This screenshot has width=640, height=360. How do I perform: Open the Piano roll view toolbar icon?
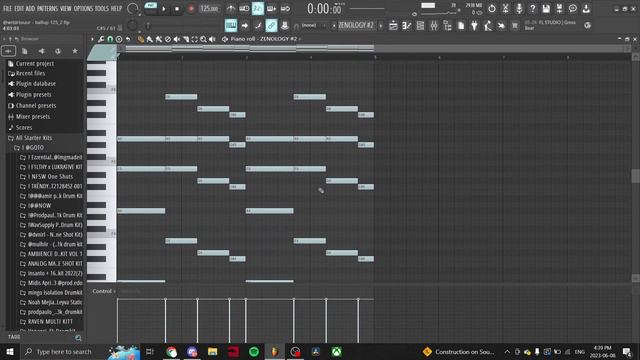[x=407, y=26]
